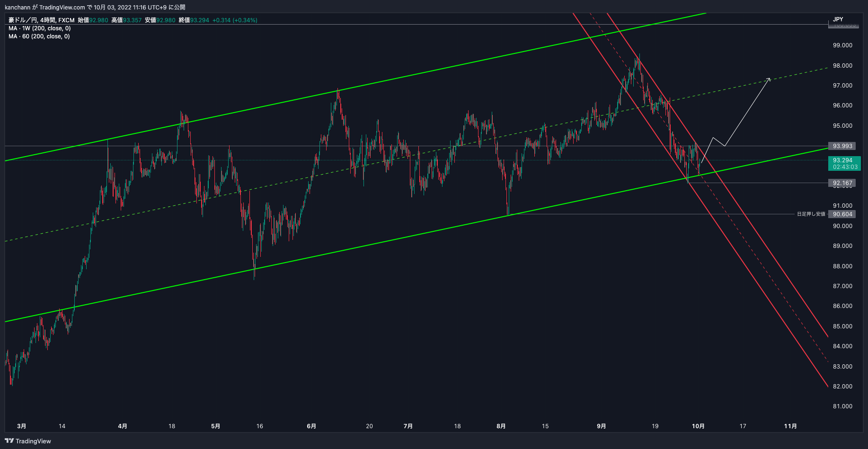
Task: Click the 88.000 price axis label
Action: pos(842,266)
